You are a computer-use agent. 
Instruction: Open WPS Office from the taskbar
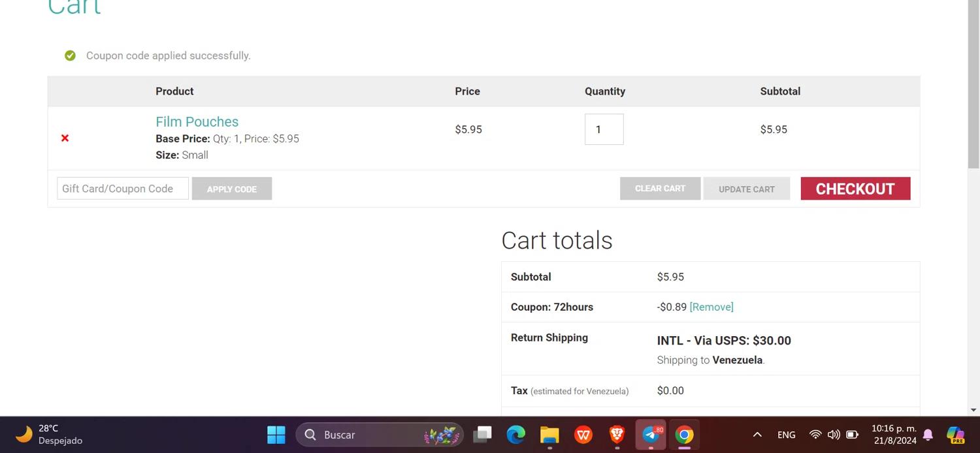(583, 435)
